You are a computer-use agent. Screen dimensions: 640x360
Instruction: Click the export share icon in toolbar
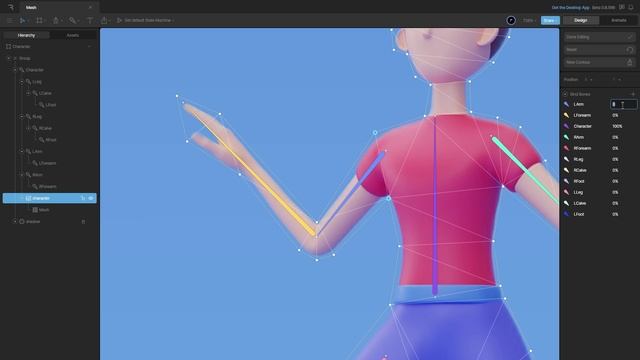[104, 20]
